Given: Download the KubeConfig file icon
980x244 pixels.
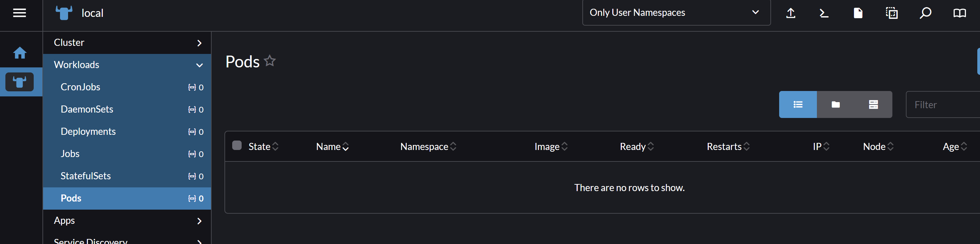Looking at the screenshot, I should tap(858, 13).
